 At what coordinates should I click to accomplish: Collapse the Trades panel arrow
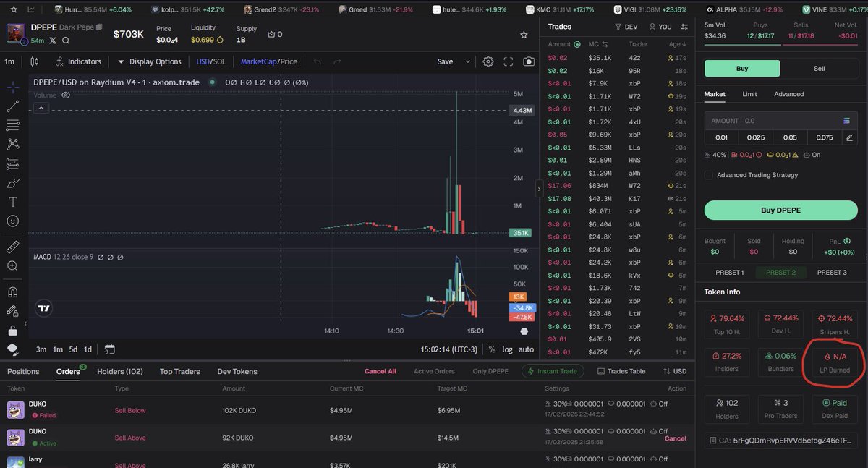(538, 190)
